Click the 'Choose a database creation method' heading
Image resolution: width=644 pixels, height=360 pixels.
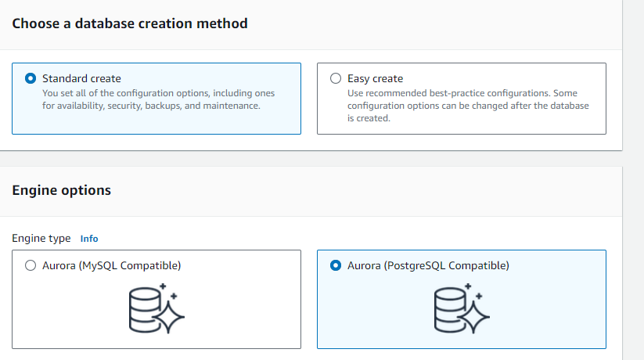tap(130, 23)
